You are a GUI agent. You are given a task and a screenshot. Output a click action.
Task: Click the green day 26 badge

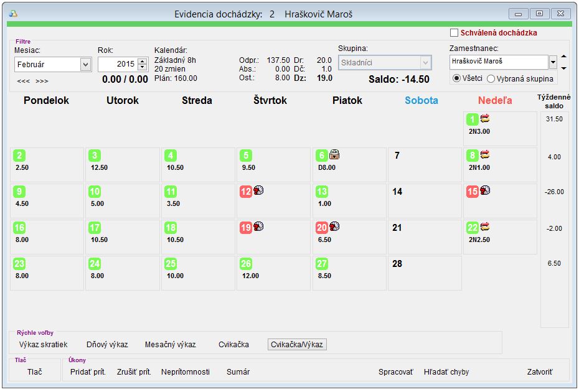point(246,264)
